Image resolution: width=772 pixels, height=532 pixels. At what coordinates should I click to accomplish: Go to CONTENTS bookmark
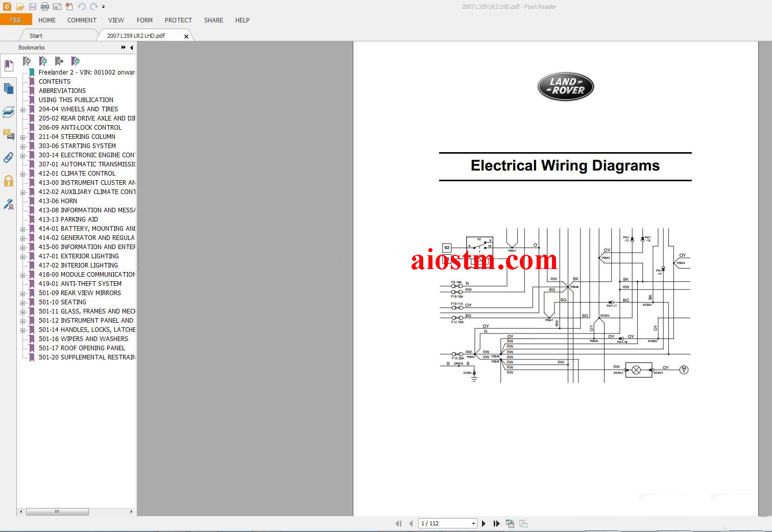[55, 81]
